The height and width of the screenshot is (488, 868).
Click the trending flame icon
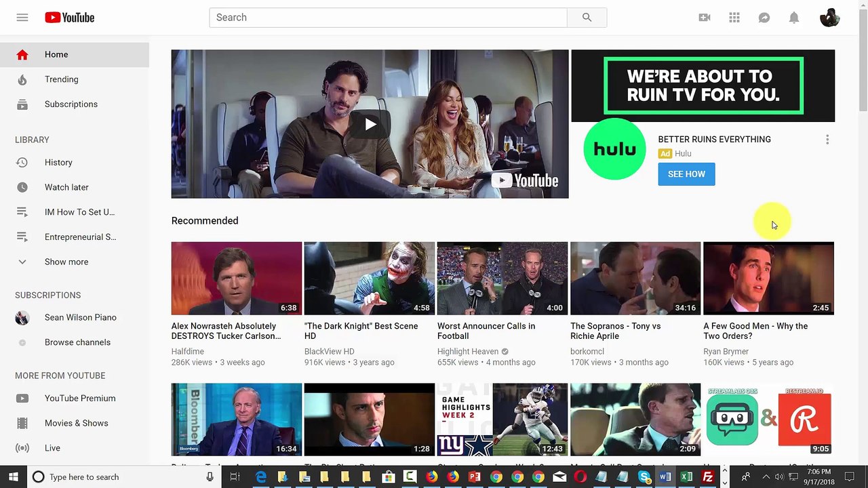click(22, 79)
